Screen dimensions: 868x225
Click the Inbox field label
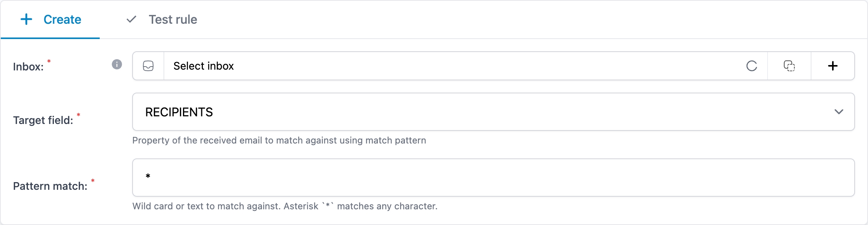[28, 67]
